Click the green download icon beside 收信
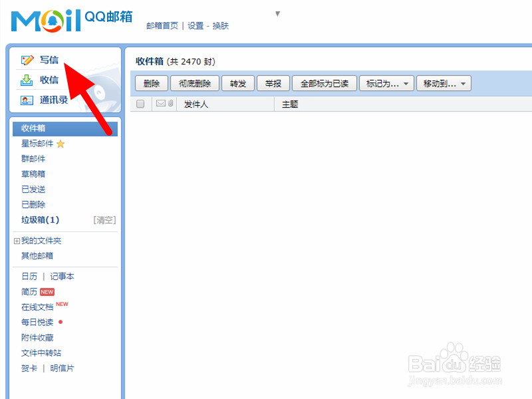The height and width of the screenshot is (399, 532). [27, 80]
